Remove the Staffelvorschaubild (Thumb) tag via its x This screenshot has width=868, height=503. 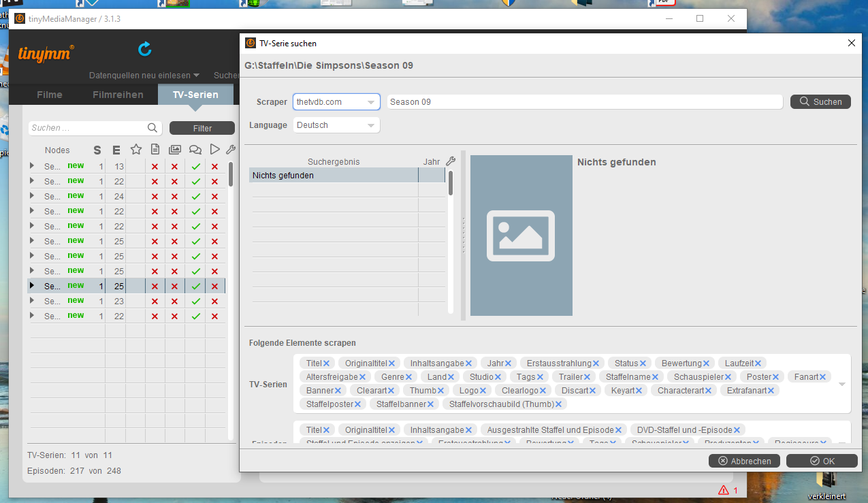(x=558, y=404)
